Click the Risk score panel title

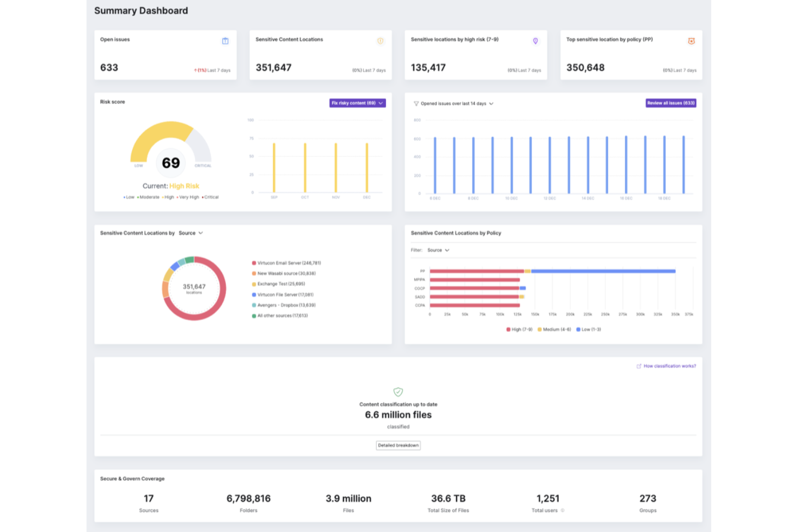point(112,102)
